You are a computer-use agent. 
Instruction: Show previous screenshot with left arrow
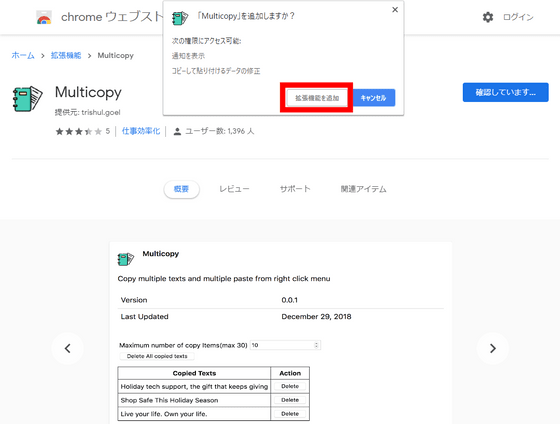(x=68, y=348)
